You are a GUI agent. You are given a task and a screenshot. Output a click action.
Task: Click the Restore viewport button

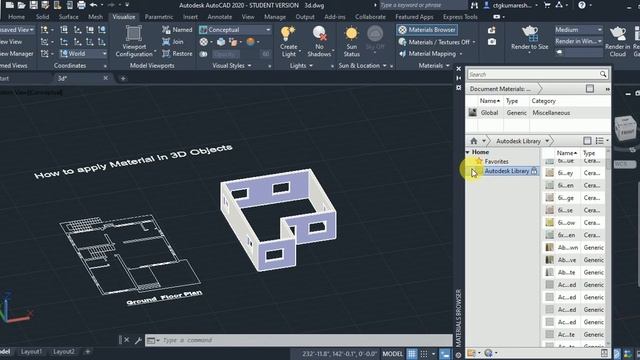pos(177,53)
